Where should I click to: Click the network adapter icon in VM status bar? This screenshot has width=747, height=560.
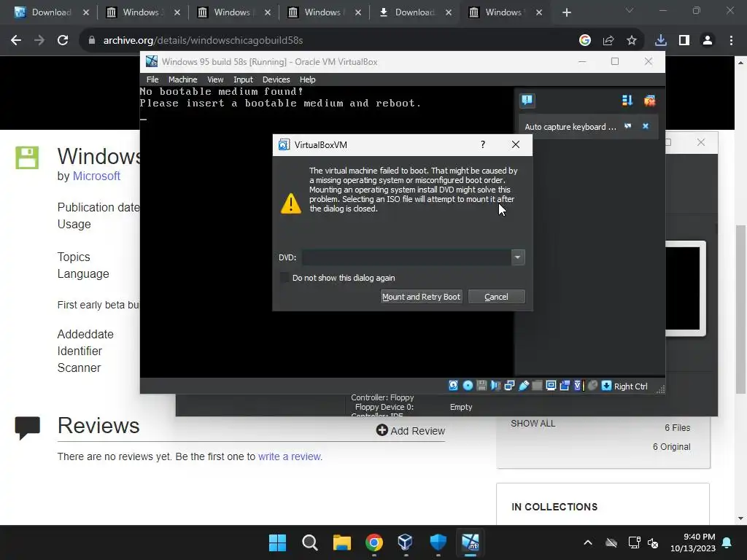(509, 386)
